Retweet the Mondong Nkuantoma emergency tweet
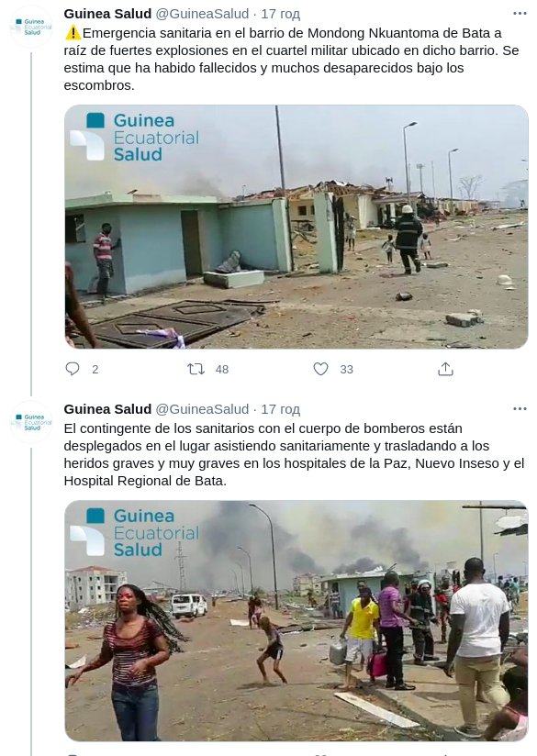The image size is (537, 756). (x=196, y=370)
